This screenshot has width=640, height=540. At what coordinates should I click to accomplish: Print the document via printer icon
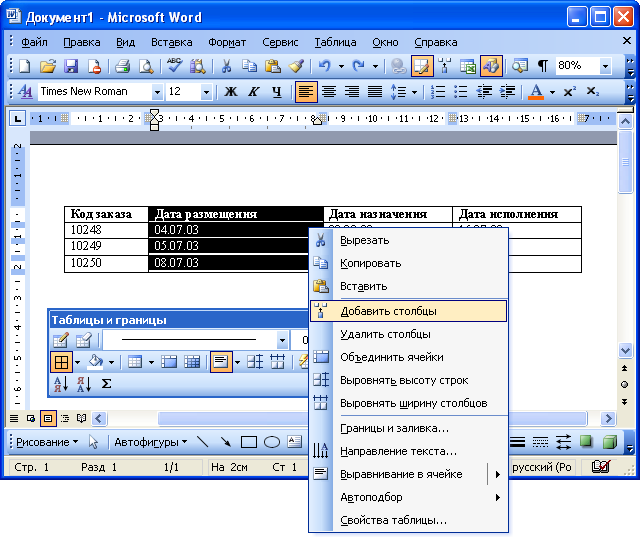(122, 66)
